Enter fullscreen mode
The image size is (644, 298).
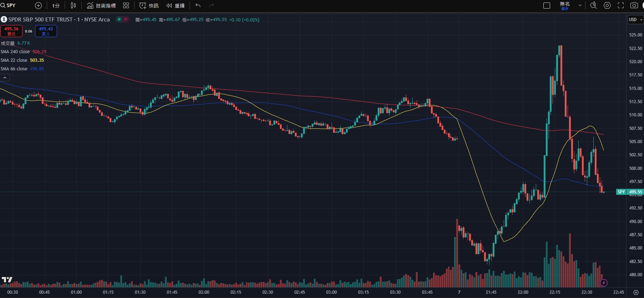621,5
